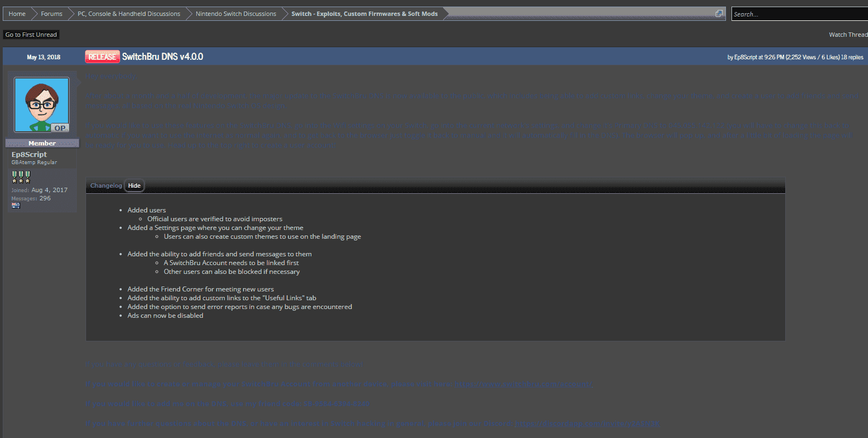Go to Home breadcrumb
Screen dimensions: 868x438
17,14
